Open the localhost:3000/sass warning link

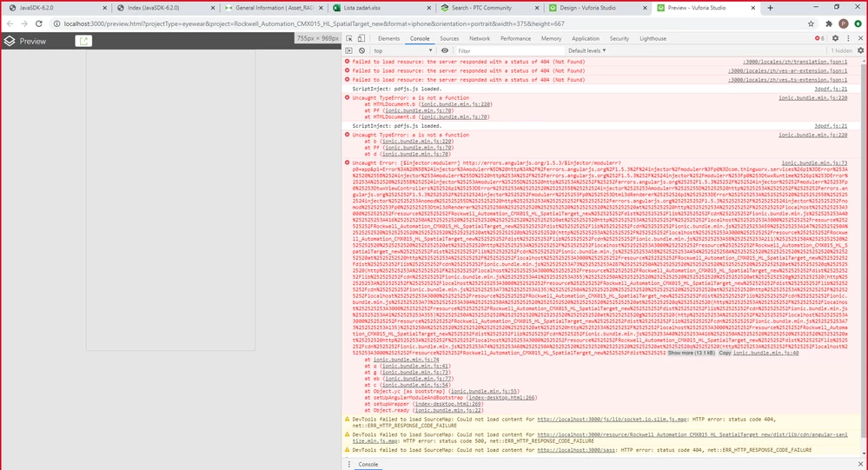576,450
